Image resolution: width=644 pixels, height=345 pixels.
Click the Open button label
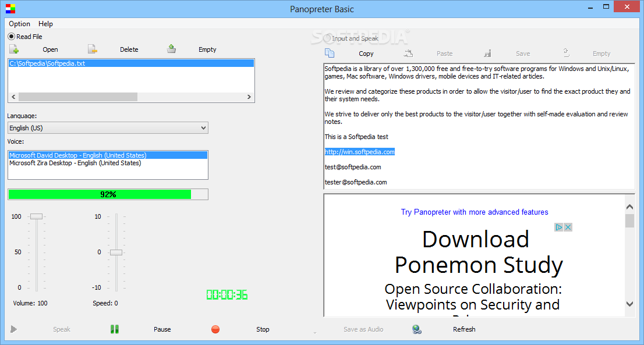tap(50, 49)
